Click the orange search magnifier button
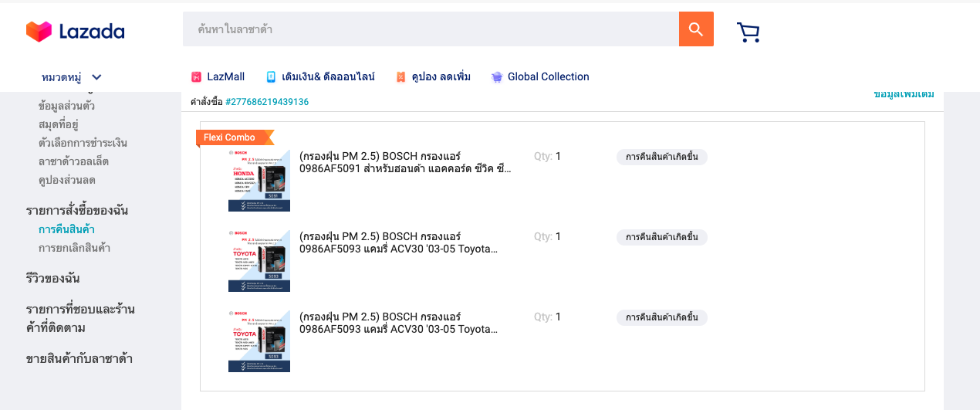980x410 pixels. tap(696, 29)
